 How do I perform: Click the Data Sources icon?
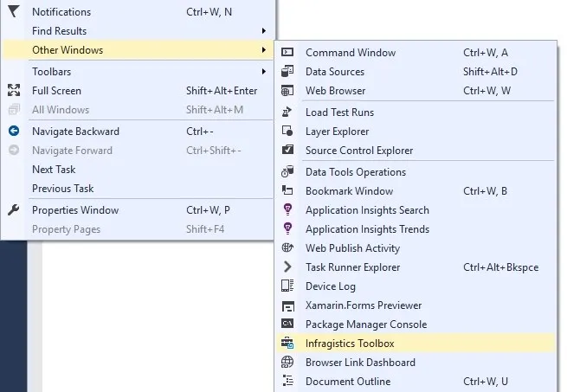coord(288,72)
